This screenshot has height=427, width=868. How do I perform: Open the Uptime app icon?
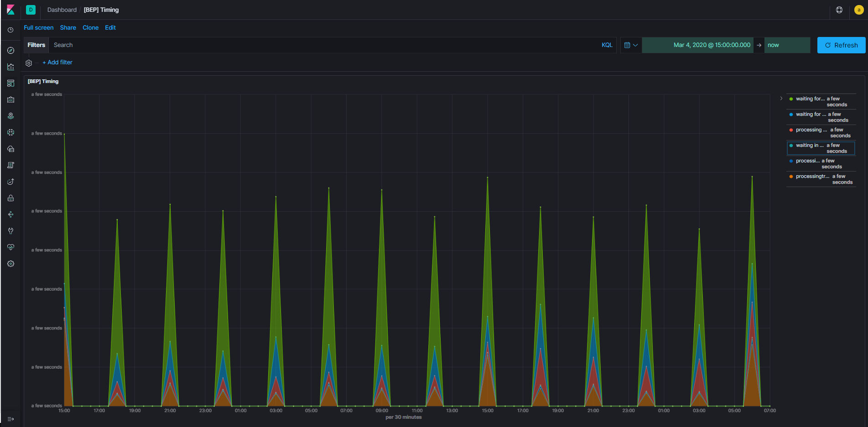pyautogui.click(x=10, y=182)
